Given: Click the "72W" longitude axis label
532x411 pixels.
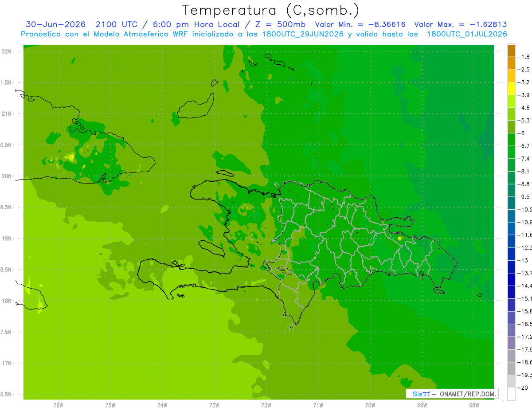Looking at the screenshot, I should [266, 405].
